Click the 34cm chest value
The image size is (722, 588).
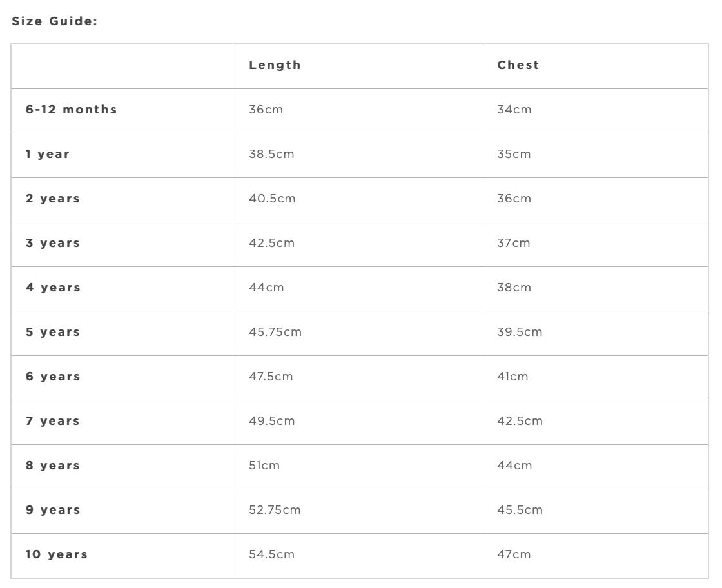pos(514,110)
